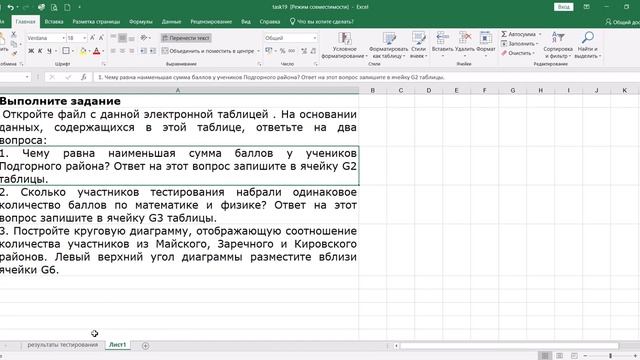This screenshot has height=360, width=640.
Task: Increase decimal places
Action: [304, 51]
